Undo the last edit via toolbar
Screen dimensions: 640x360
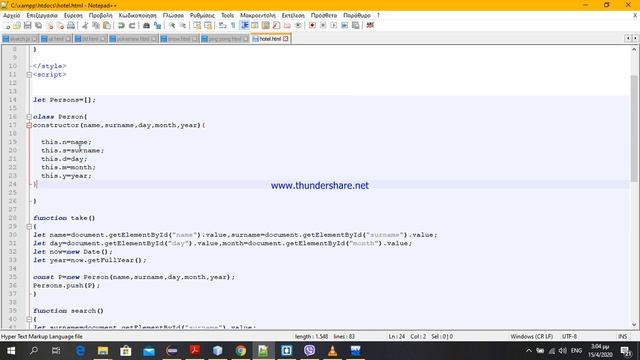click(121, 25)
